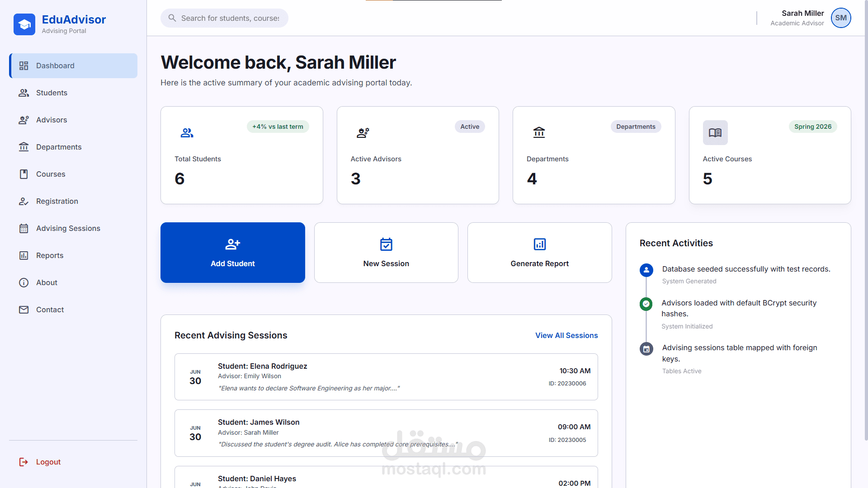
Task: Click the green checkmark icon beside BCrypt activity
Action: pos(646,304)
